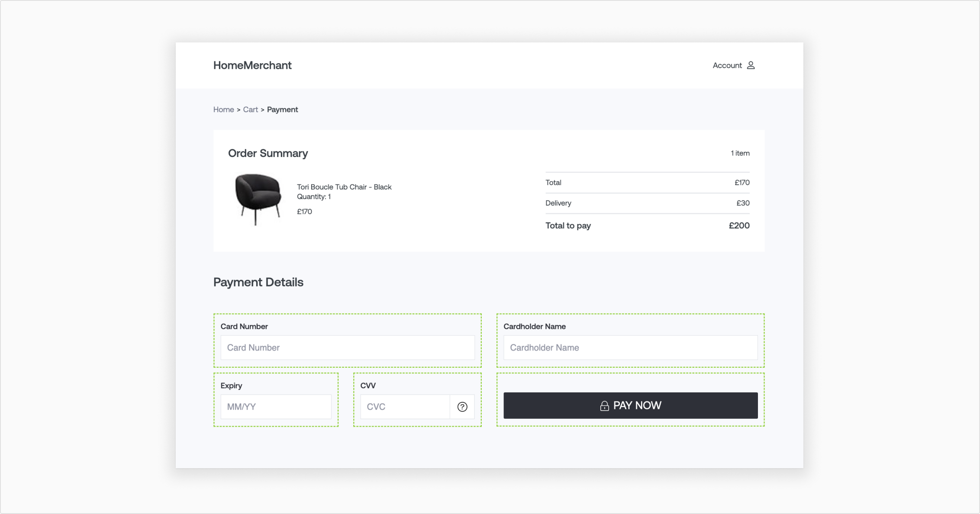Click inside the Card Number field
Image resolution: width=980 pixels, height=514 pixels.
click(348, 347)
